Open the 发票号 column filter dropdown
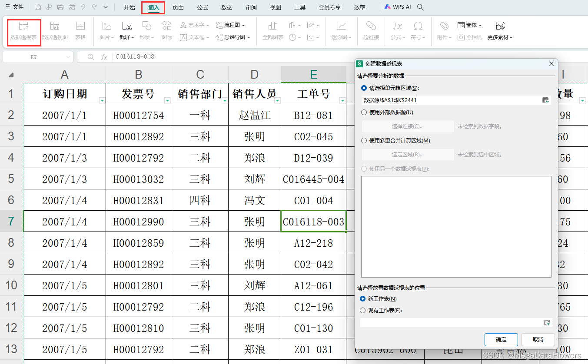This screenshot has height=364, width=588. click(167, 100)
